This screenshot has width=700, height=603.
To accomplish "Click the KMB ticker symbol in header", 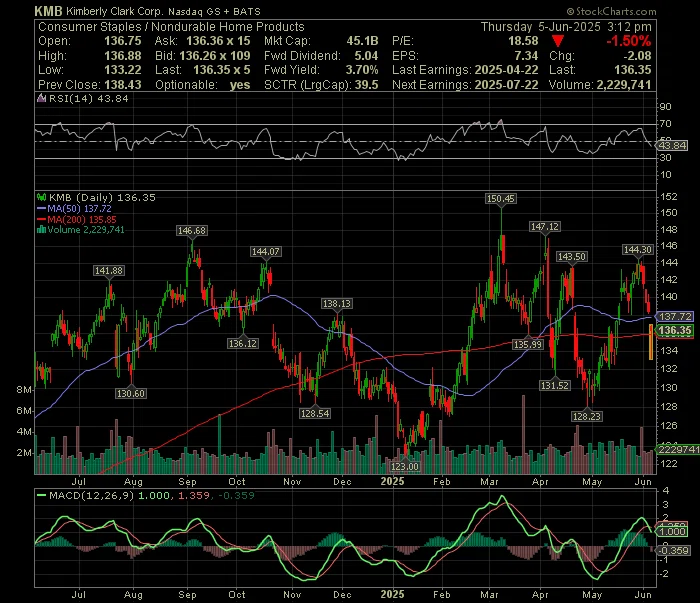I will tap(48, 11).
